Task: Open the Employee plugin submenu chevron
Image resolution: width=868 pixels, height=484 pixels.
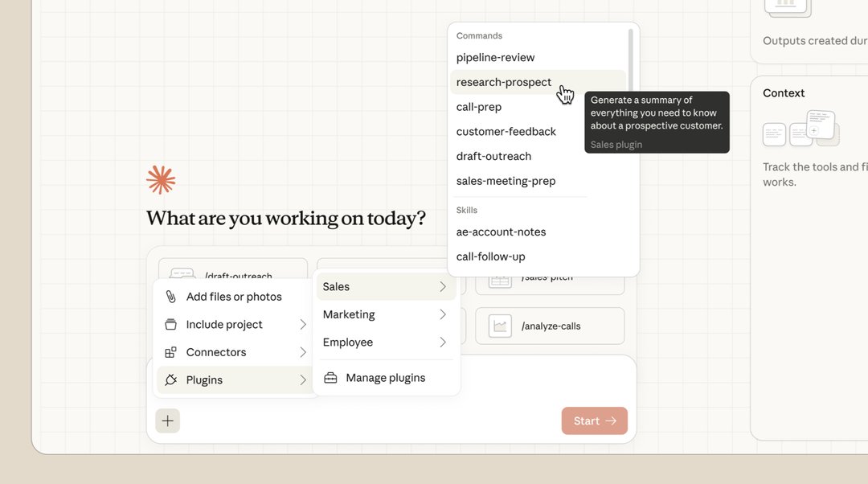Action: click(x=443, y=342)
